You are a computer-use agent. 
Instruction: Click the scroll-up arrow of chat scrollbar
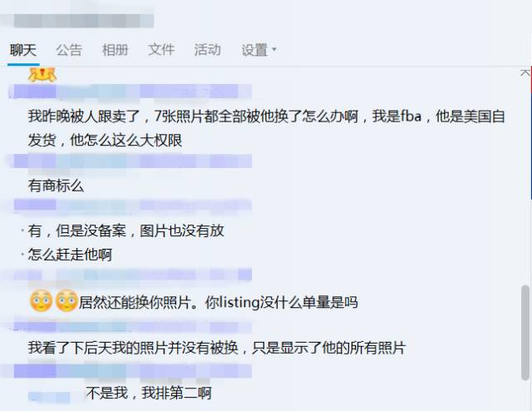point(525,72)
